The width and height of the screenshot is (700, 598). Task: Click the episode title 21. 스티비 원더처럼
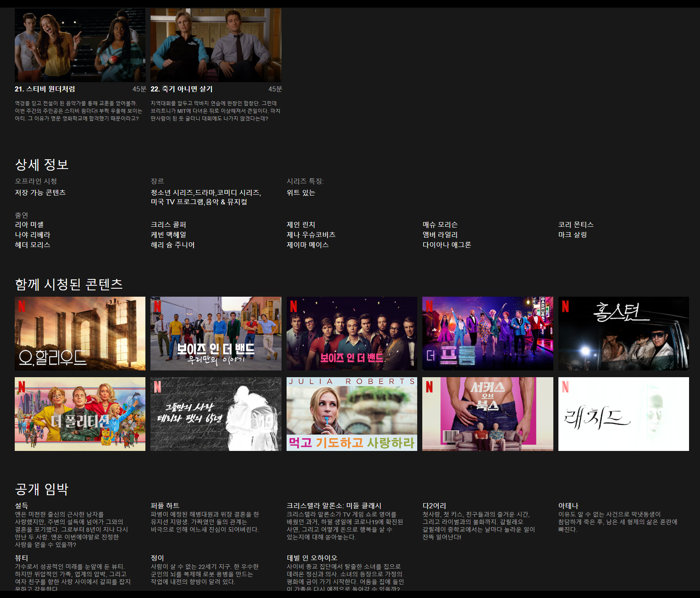coord(45,89)
